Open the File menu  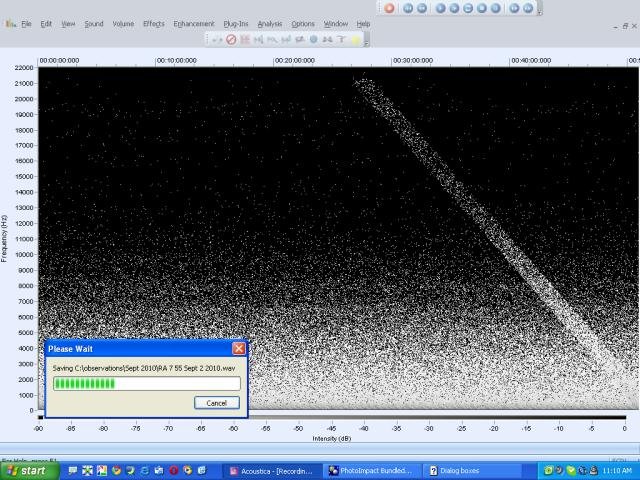(x=26, y=24)
